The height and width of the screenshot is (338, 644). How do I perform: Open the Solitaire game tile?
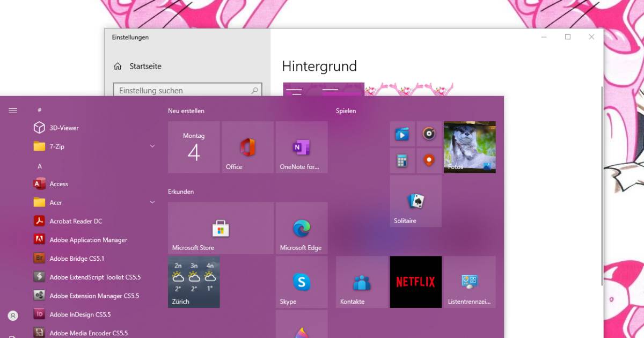coord(415,201)
